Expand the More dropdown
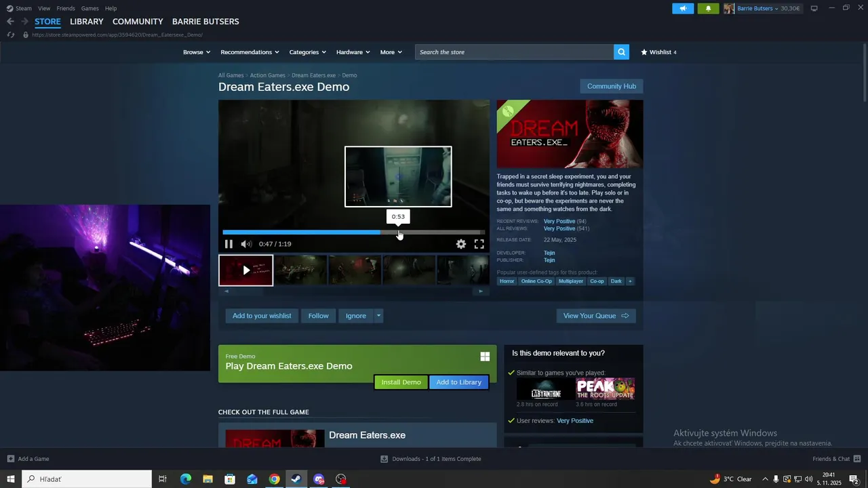 [x=391, y=52]
